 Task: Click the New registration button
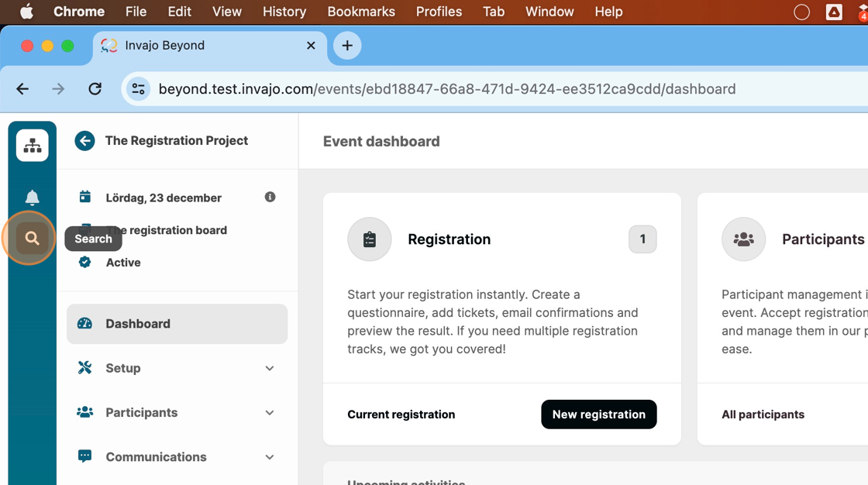pyautogui.click(x=598, y=414)
